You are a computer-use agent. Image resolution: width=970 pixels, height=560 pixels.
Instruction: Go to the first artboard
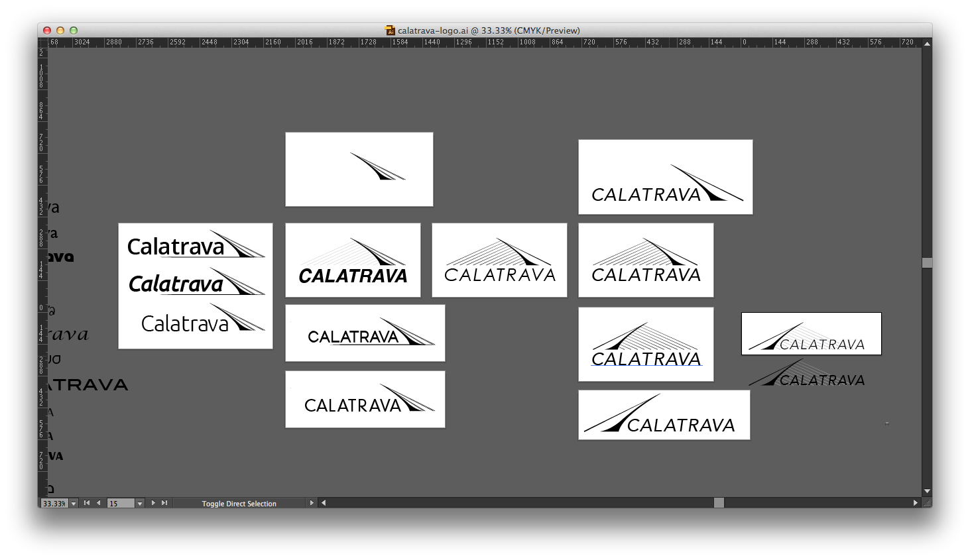click(x=86, y=503)
